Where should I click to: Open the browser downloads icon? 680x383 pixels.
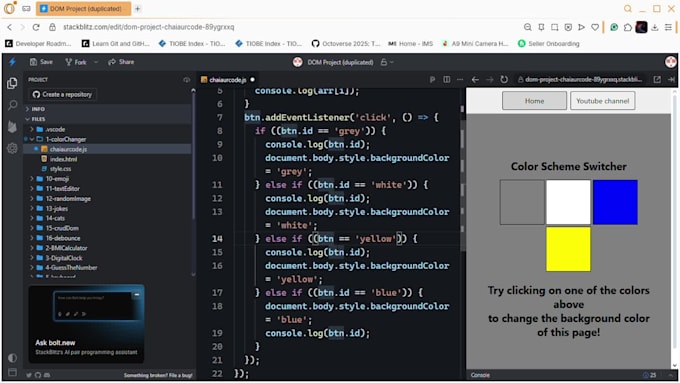click(655, 27)
